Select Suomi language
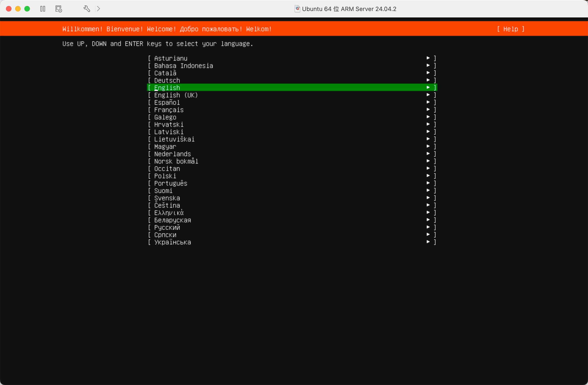The width and height of the screenshot is (588, 385). click(x=292, y=191)
